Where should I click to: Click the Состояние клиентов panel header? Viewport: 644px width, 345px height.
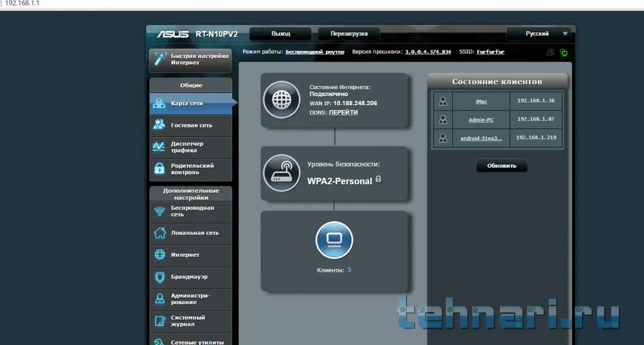[x=497, y=82]
